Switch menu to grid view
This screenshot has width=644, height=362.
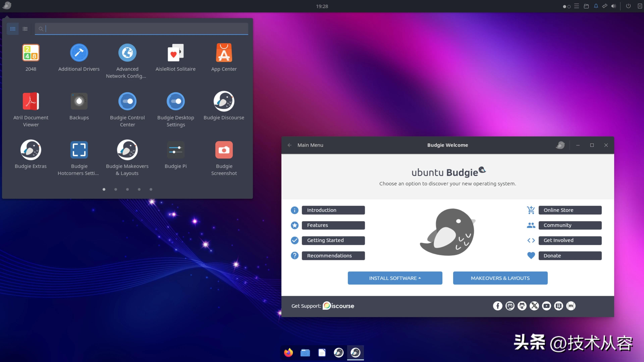[13, 29]
